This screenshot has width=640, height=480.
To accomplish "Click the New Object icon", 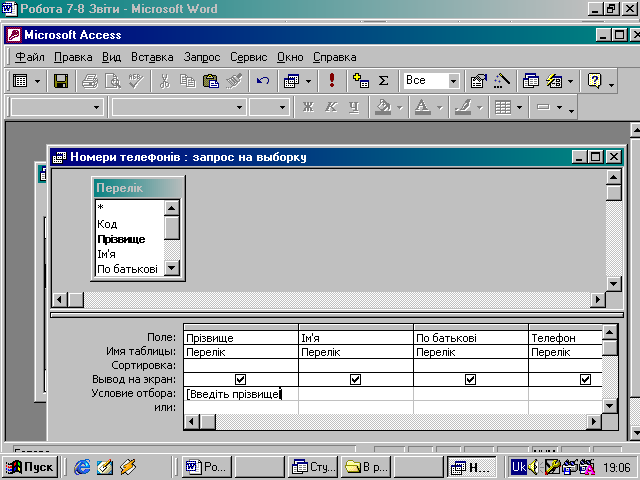I will pos(554,80).
